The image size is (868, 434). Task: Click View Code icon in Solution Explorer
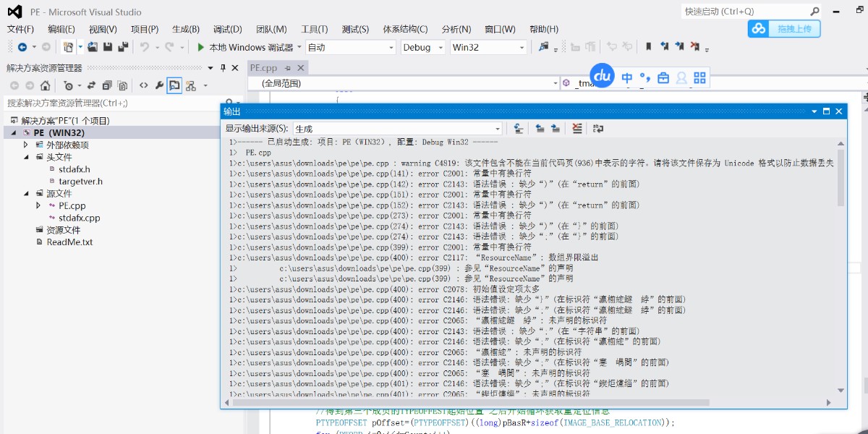pyautogui.click(x=144, y=85)
